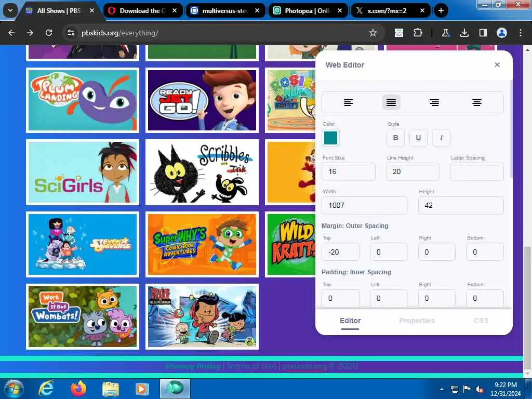The height and width of the screenshot is (399, 532).
Task: Click the Padding Right field
Action: (436, 298)
